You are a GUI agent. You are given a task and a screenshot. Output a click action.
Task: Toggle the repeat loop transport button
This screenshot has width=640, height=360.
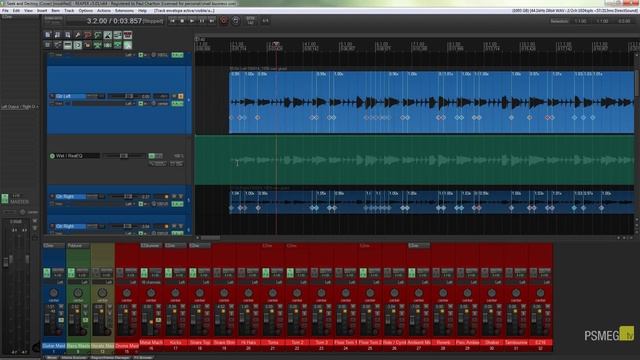[x=236, y=20]
